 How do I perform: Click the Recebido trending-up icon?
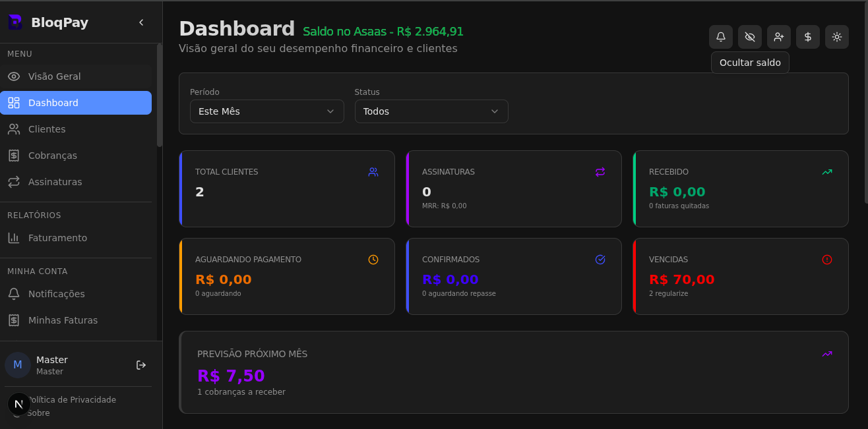827,172
